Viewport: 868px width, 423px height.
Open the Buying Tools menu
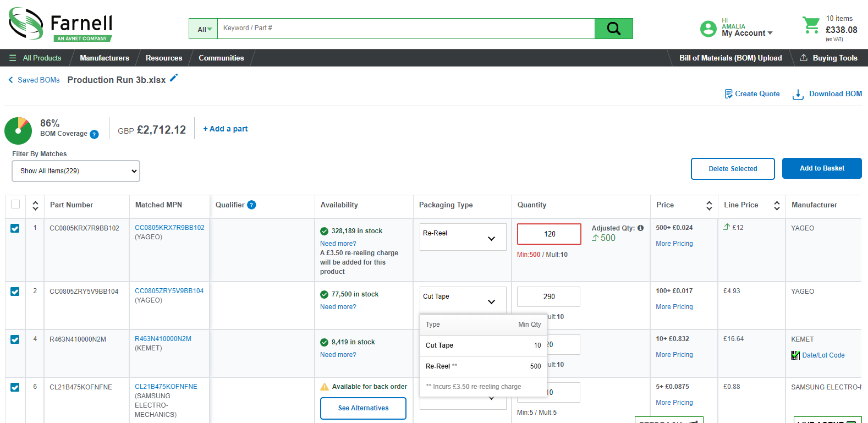point(835,58)
